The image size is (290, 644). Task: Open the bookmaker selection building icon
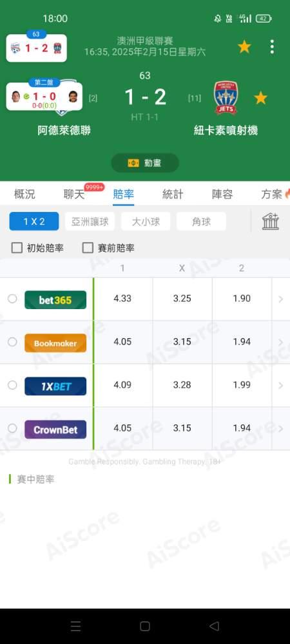[271, 222]
